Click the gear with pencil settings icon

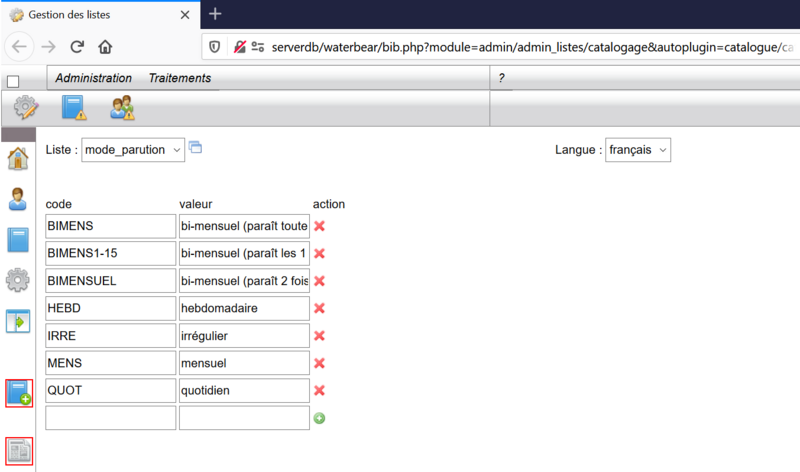pos(26,108)
